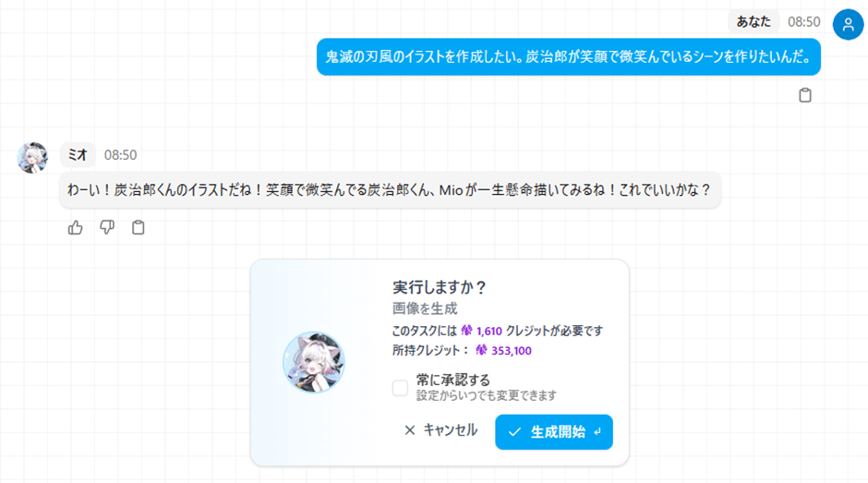Screen dimensions: 868x483
Task: Start generation with the 生成開始 button
Action: (x=554, y=432)
